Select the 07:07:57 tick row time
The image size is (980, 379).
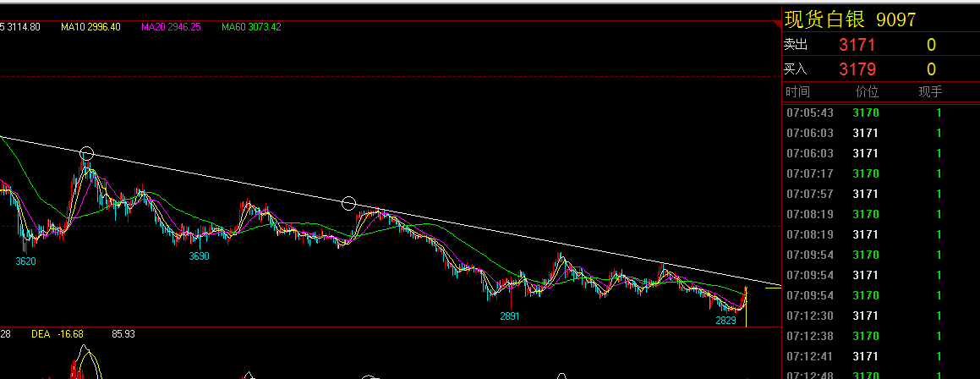[809, 194]
